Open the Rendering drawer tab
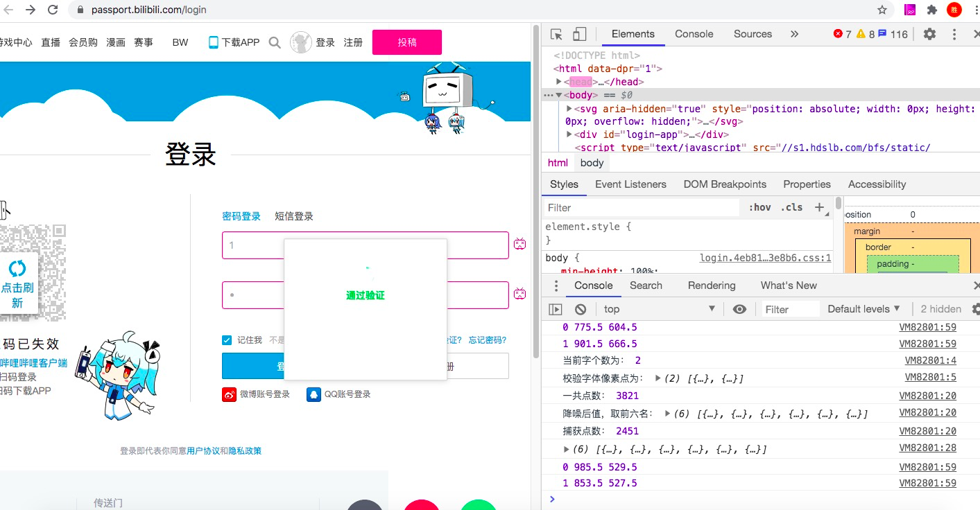 click(712, 285)
